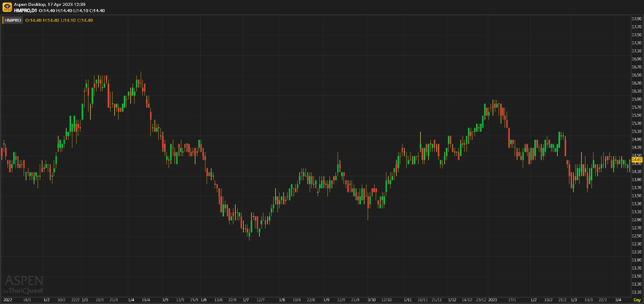Click the 22/2 date label

point(75,300)
